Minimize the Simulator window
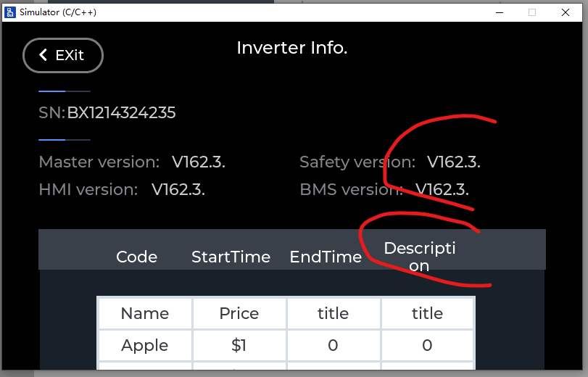Screen dimensions: 588x377 tap(500, 12)
